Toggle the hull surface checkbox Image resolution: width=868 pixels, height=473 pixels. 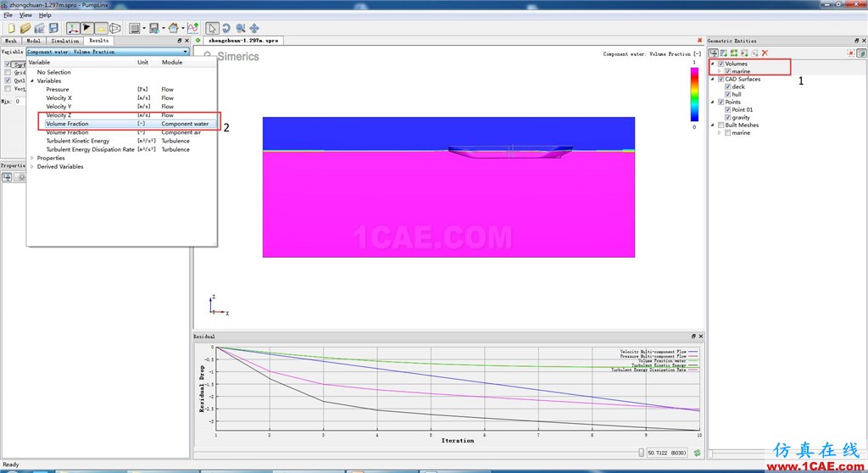coord(728,94)
